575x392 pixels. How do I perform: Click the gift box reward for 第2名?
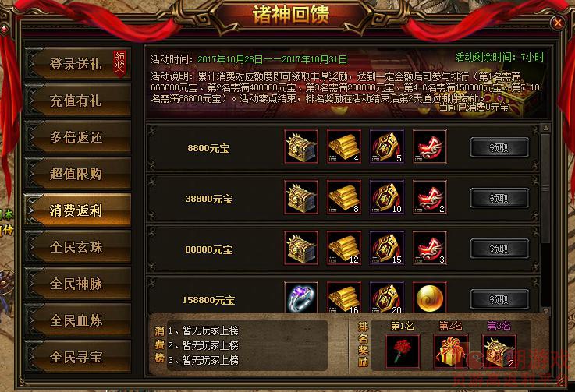(451, 351)
